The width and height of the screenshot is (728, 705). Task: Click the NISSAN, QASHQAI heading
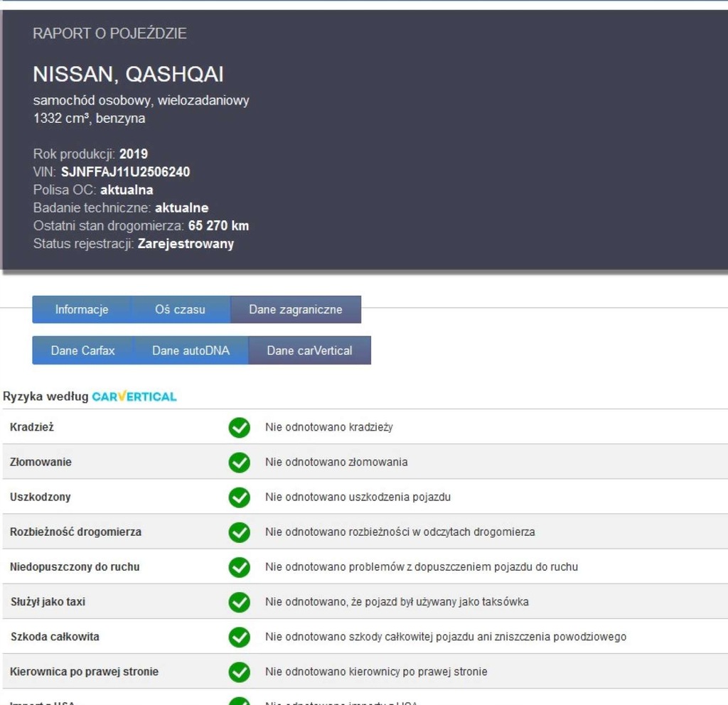click(128, 74)
